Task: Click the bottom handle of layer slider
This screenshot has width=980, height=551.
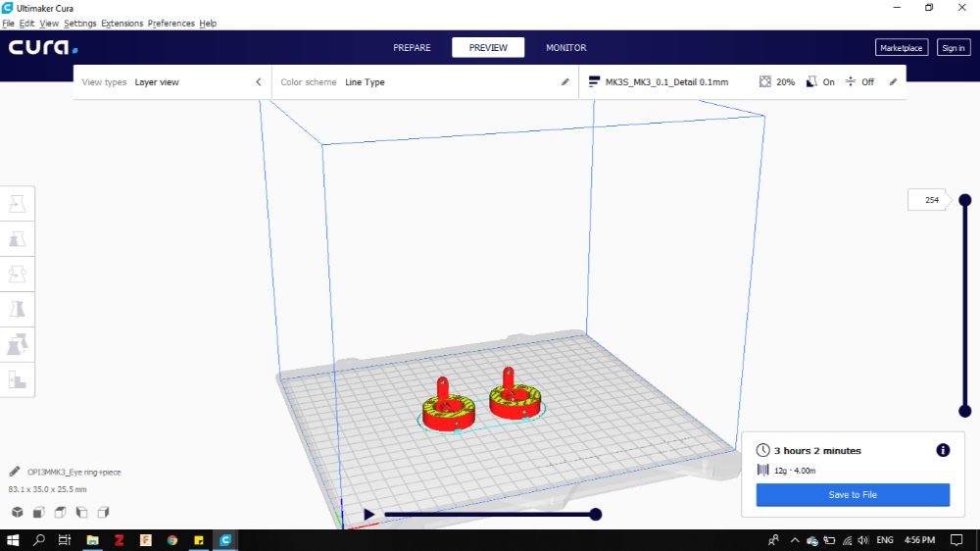Action: pyautogui.click(x=965, y=411)
